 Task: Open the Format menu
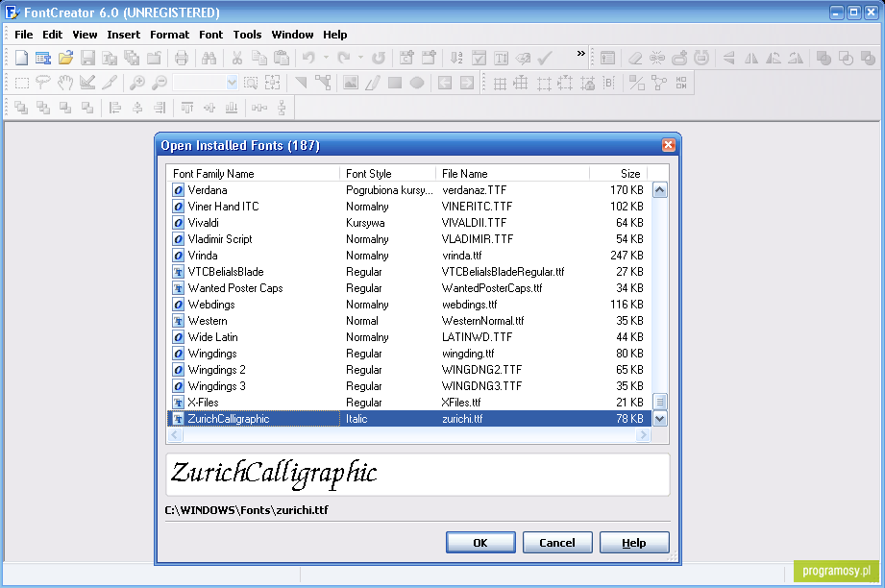coord(169,35)
